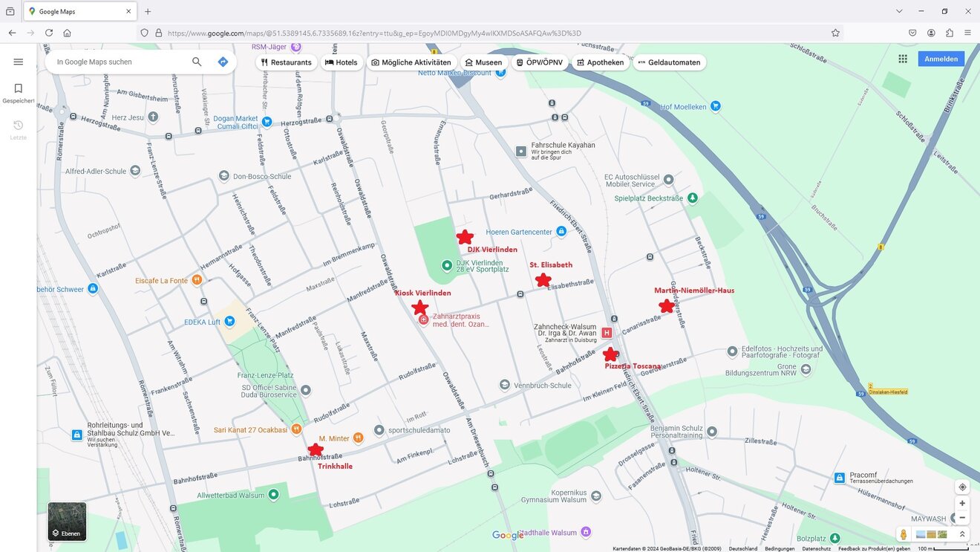Select the Herz Jesu church pin
980x552 pixels.
coord(153,117)
